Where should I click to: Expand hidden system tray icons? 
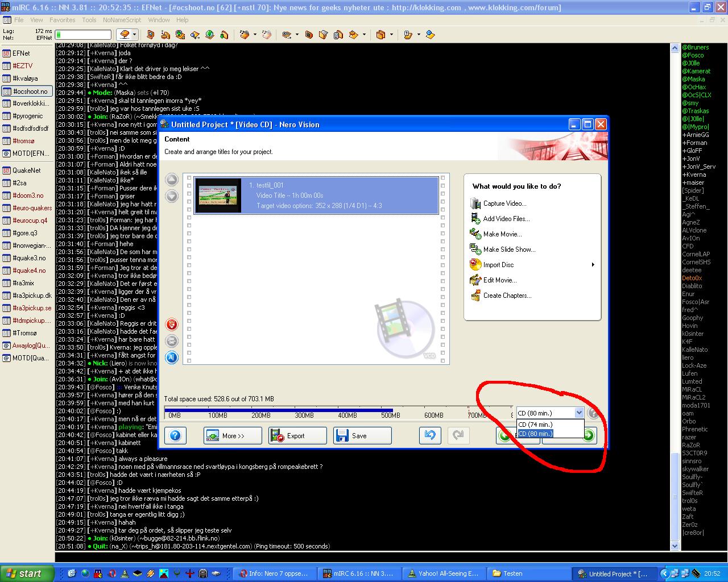664,574
